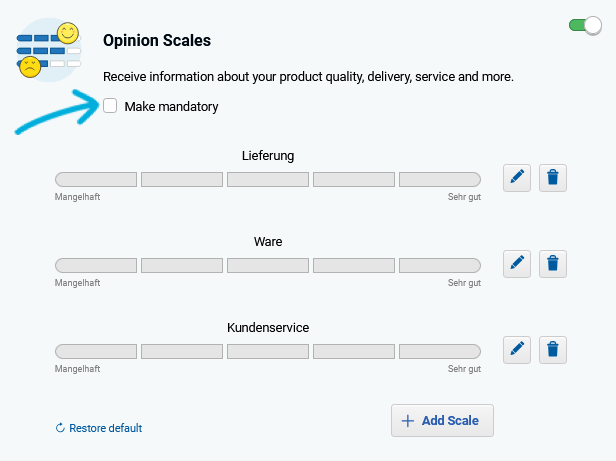Edit the Kundenservice scale with pencil icon
Viewport: 616px width, 461px height.
tap(517, 350)
